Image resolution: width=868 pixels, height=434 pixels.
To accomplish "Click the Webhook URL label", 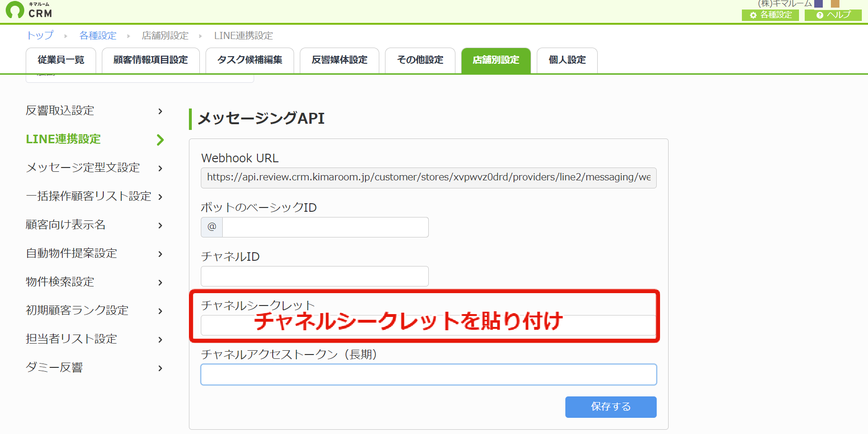I will click(240, 158).
